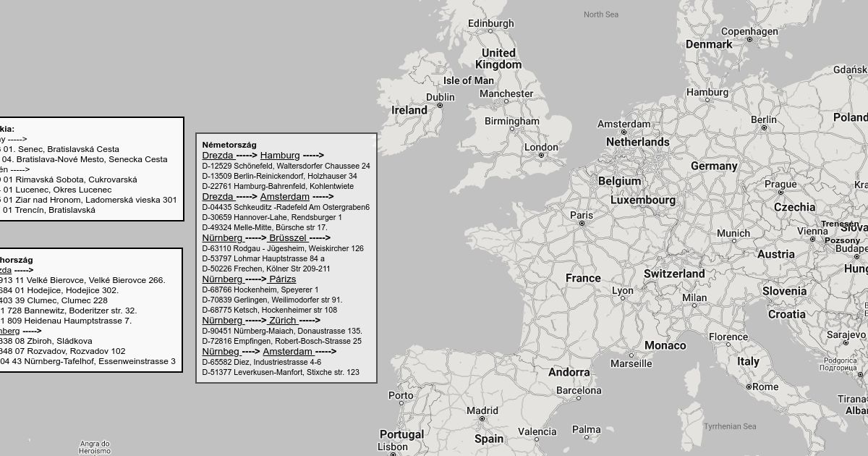Click the France country label on map
Viewport: 868px width, 456px height.
click(x=583, y=278)
